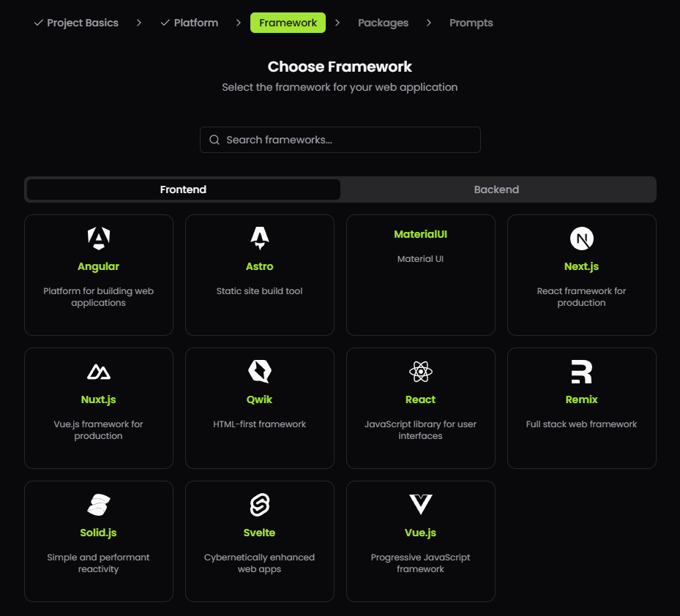Viewport: 680px width, 616px height.
Task: Switch to the Frontend tab
Action: 184,189
